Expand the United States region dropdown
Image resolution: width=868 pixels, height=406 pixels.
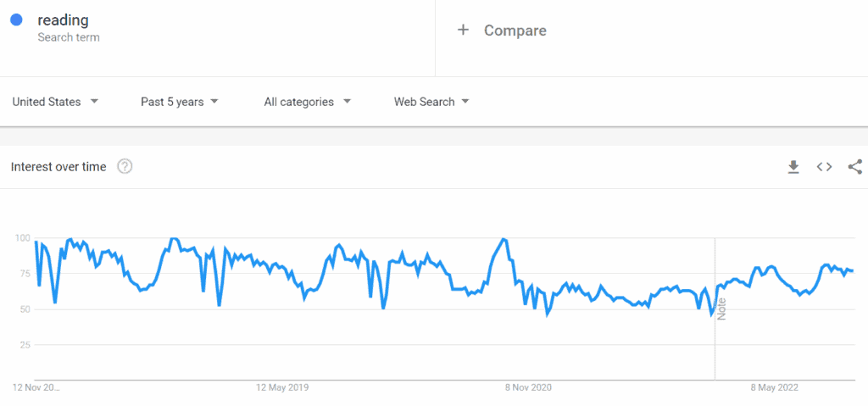pos(55,102)
